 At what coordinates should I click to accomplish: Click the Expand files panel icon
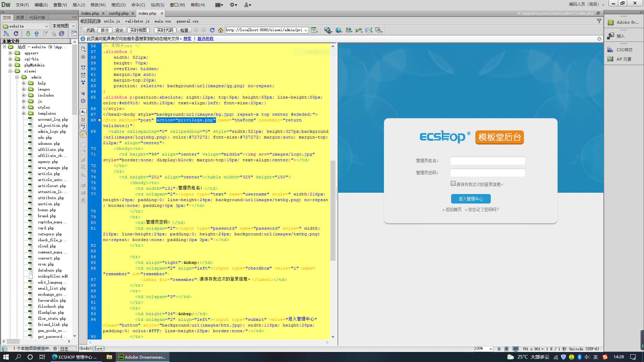[74, 34]
